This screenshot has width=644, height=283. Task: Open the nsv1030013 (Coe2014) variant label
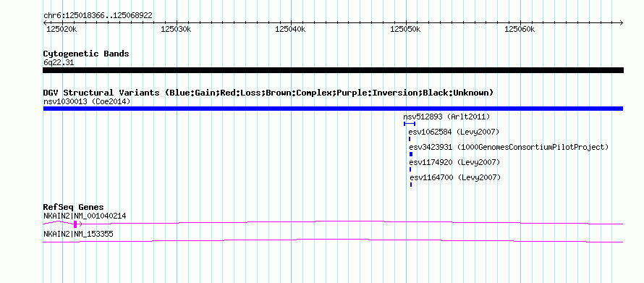[87, 101]
